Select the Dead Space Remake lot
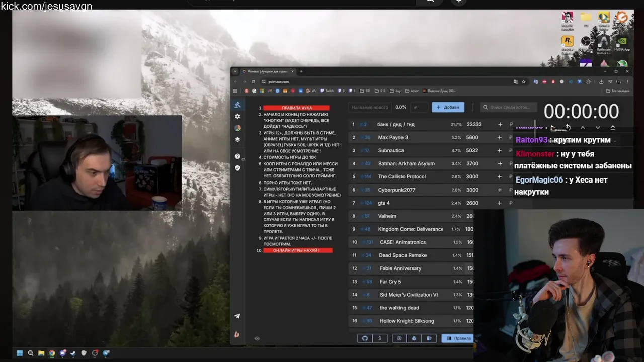Screen dimensions: 644x362 [403, 255]
